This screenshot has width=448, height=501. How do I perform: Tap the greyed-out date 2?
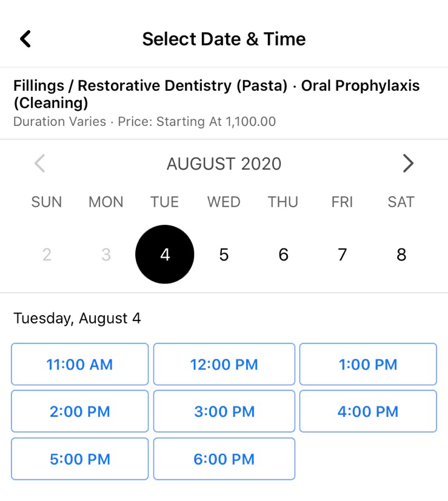[47, 255]
